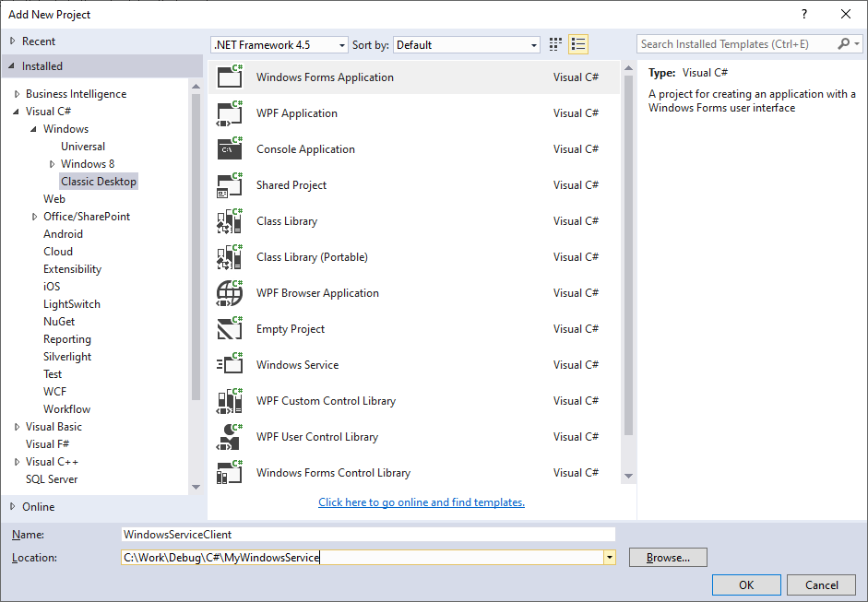The image size is (868, 602).
Task: Select the NuGet category
Action: (59, 322)
